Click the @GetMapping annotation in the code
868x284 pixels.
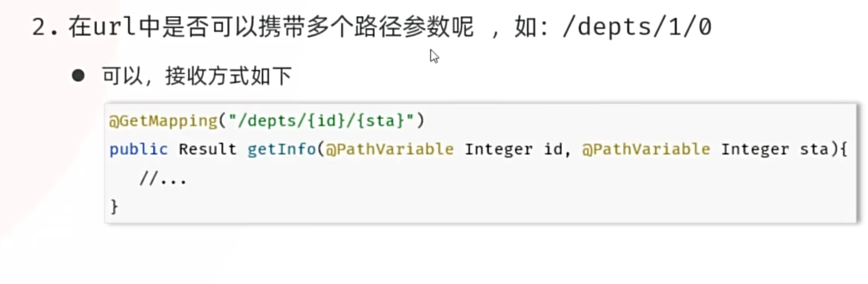point(163,121)
